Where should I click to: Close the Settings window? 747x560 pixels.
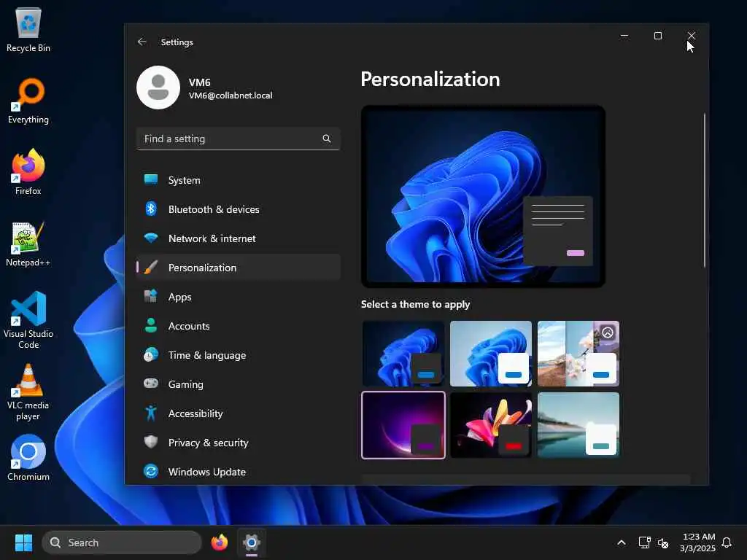[x=692, y=36]
